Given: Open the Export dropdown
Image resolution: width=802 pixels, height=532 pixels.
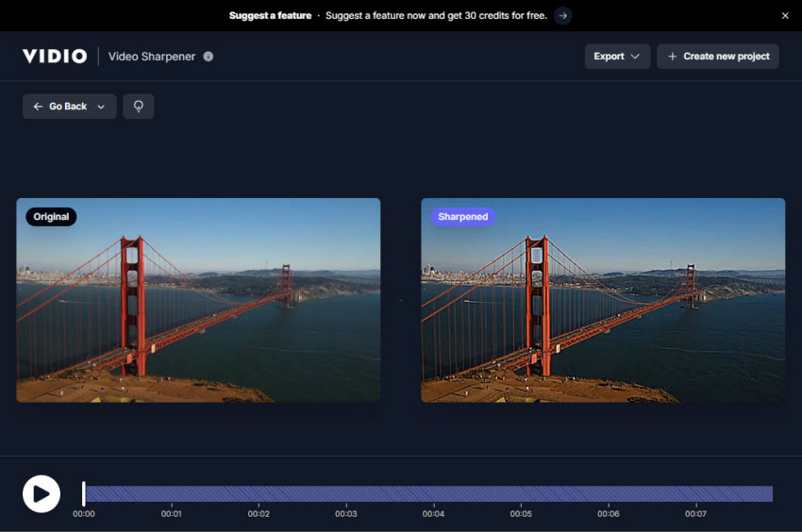Looking at the screenshot, I should [x=617, y=57].
